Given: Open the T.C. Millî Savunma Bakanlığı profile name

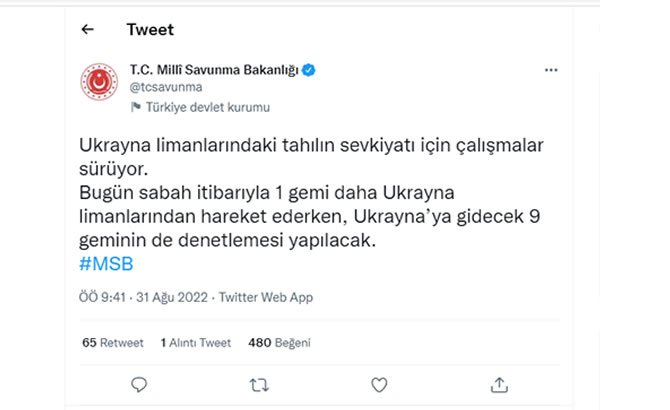Looking at the screenshot, I should [214, 70].
